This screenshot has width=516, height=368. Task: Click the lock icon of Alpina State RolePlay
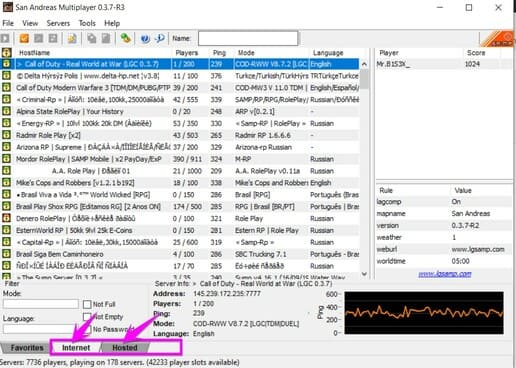(6, 111)
